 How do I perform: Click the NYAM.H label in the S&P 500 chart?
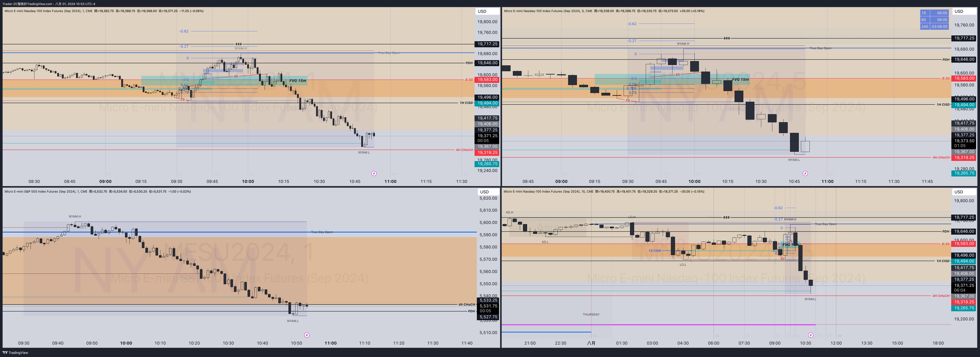coord(75,216)
